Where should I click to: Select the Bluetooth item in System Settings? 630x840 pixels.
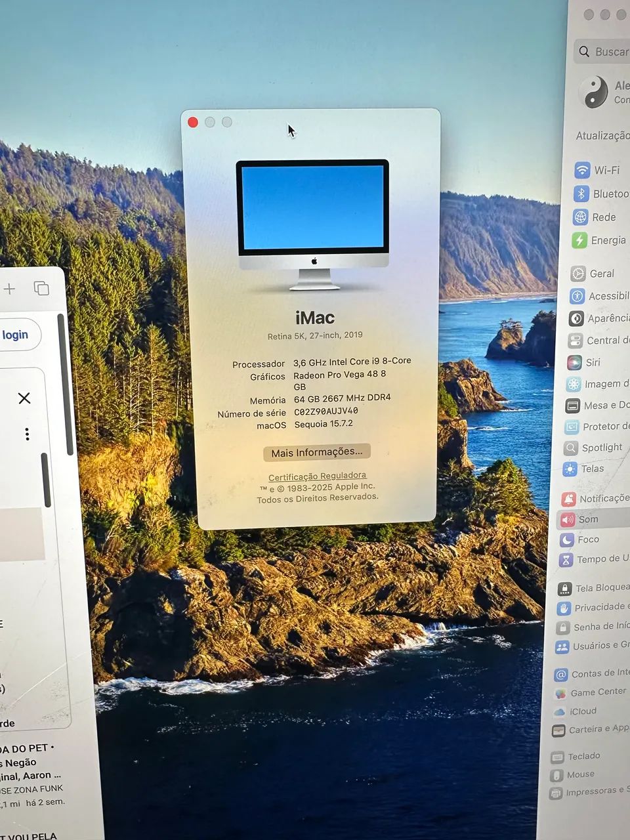coord(600,194)
